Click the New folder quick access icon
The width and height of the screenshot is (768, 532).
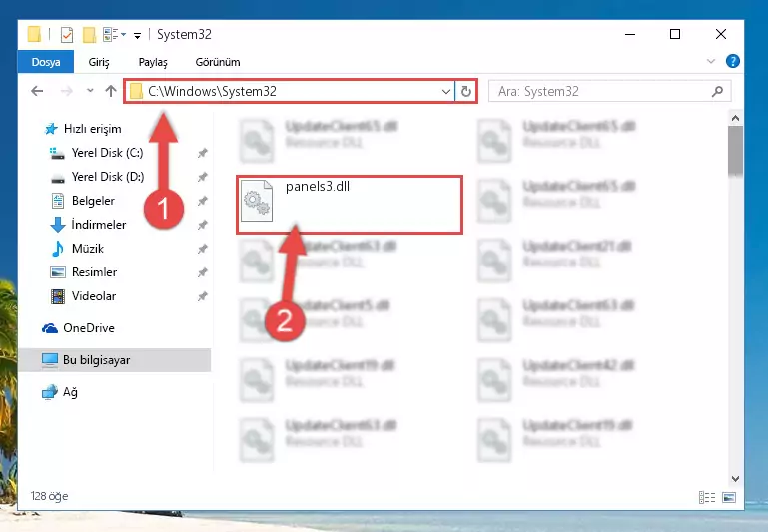point(89,34)
